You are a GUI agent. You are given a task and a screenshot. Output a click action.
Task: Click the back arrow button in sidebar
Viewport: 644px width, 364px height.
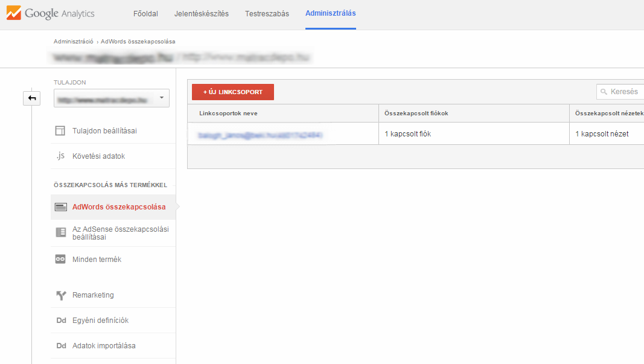[31, 98]
